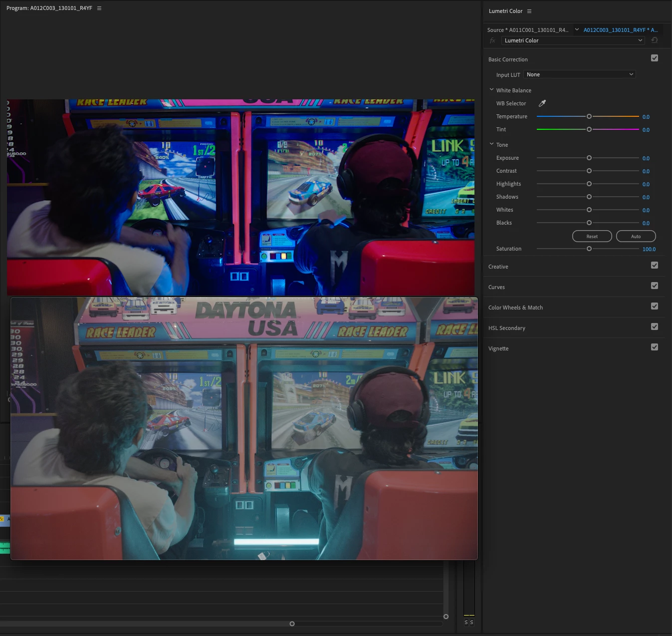Click the Highlights value 0.0

click(646, 184)
